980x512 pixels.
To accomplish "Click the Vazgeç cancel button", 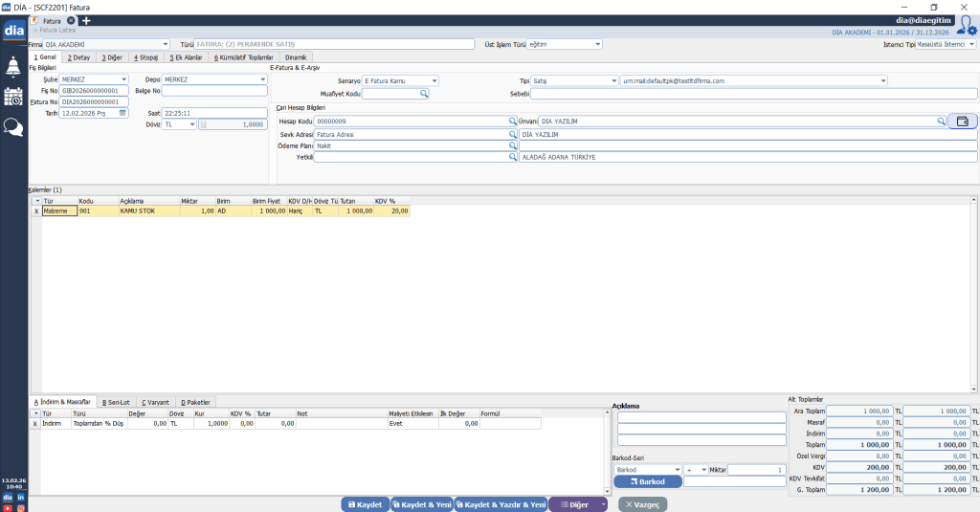I will (642, 504).
